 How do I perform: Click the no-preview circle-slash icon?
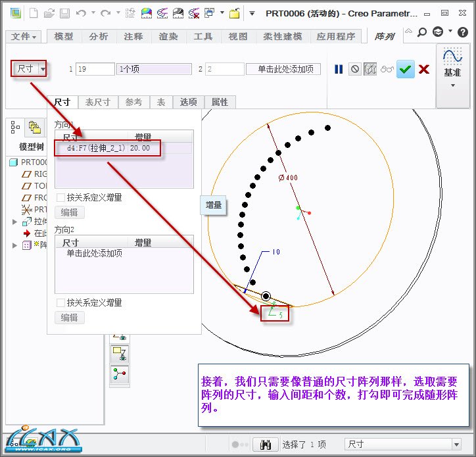(x=355, y=69)
